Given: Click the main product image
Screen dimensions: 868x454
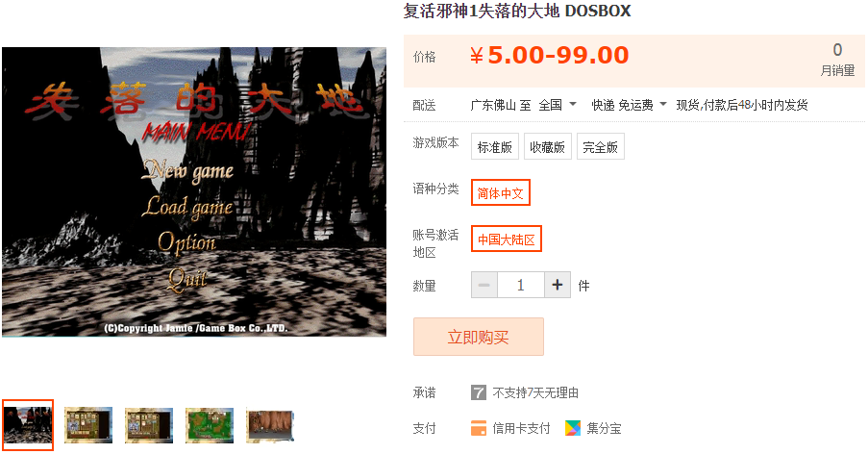Looking at the screenshot, I should (194, 191).
